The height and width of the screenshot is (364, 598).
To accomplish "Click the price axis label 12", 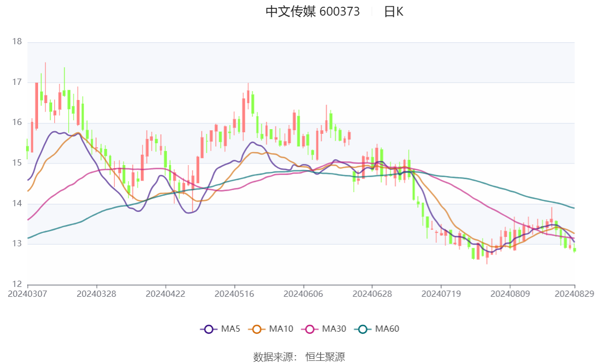I will 17,284.
